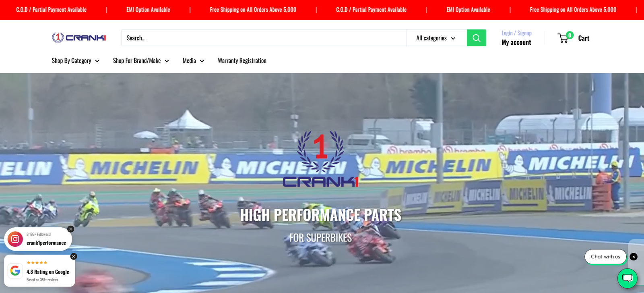The image size is (644, 293).
Task: Open crank1performance Instagram profile link
Action: point(46,243)
